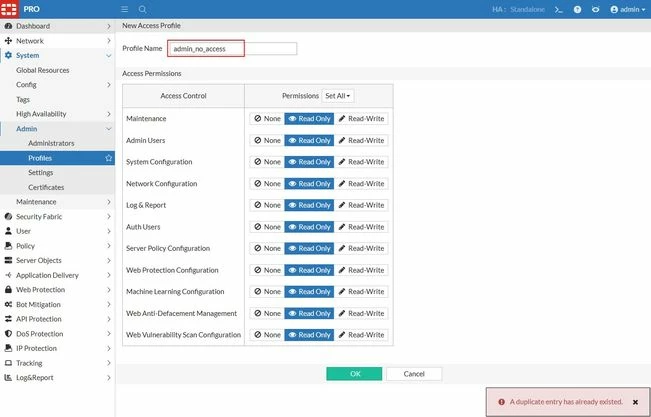Screen dimensions: 651x417
Task: Set Web Protection Configuration to None
Action: pyautogui.click(x=267, y=270)
